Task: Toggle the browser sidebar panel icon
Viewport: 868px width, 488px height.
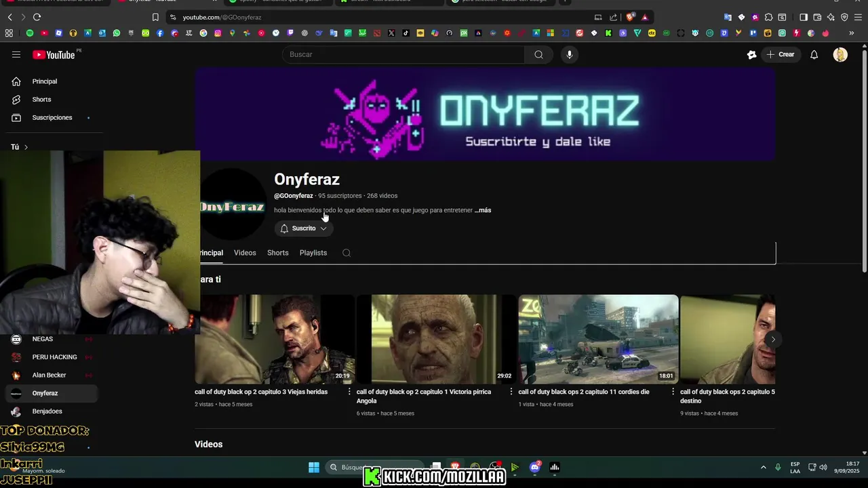Action: point(804,17)
